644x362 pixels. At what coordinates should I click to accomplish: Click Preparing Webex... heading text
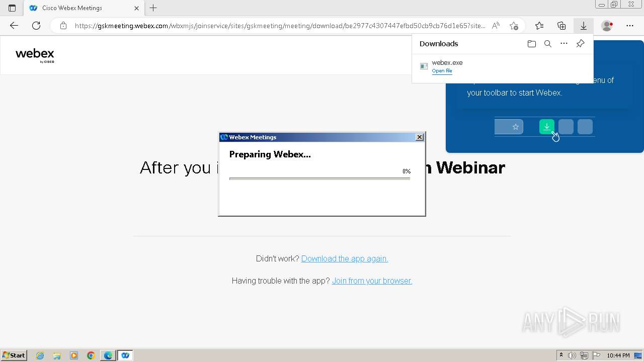270,154
